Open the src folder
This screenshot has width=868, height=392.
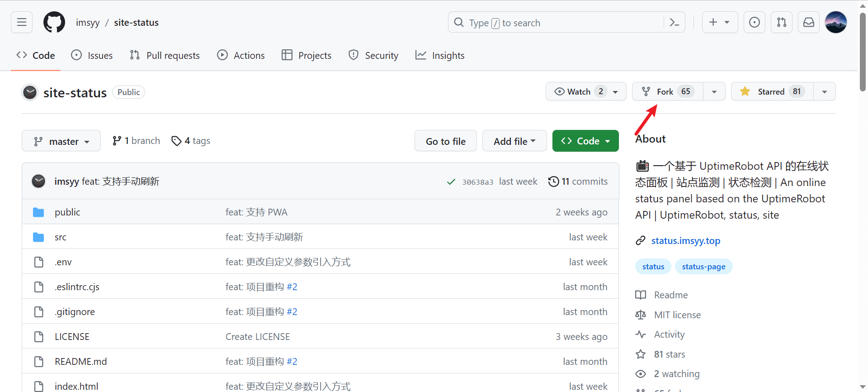(61, 237)
